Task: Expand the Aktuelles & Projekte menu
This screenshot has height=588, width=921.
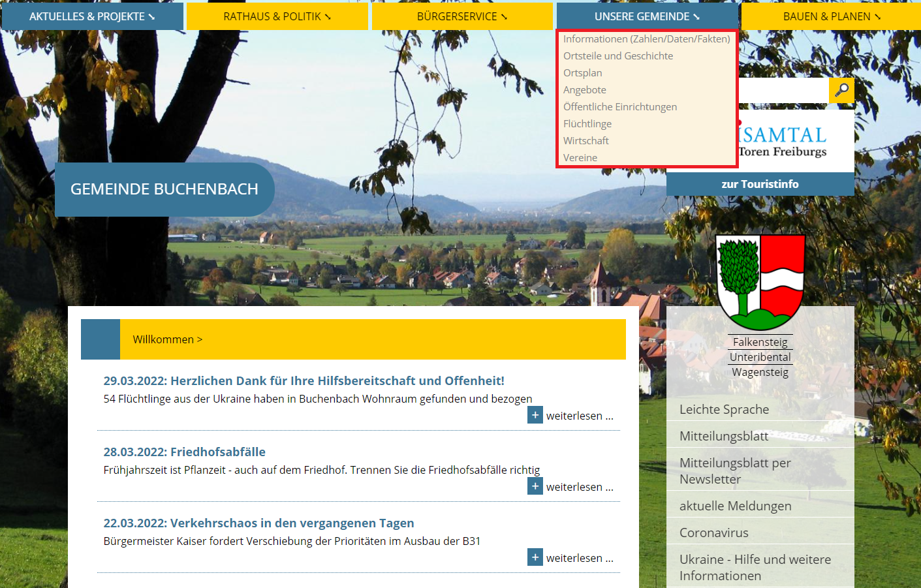Action: (92, 16)
